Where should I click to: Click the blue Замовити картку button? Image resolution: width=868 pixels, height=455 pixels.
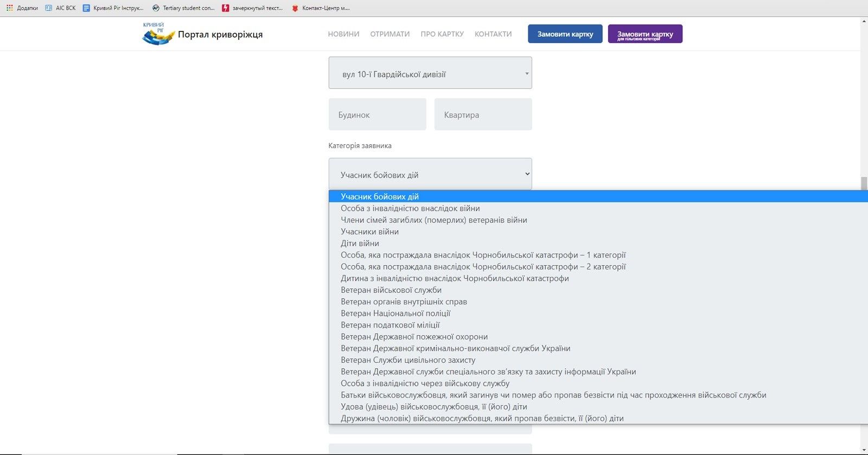pyautogui.click(x=565, y=34)
